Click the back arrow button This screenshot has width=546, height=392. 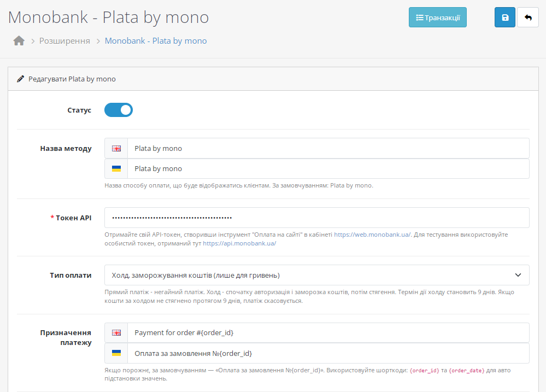pos(528,17)
